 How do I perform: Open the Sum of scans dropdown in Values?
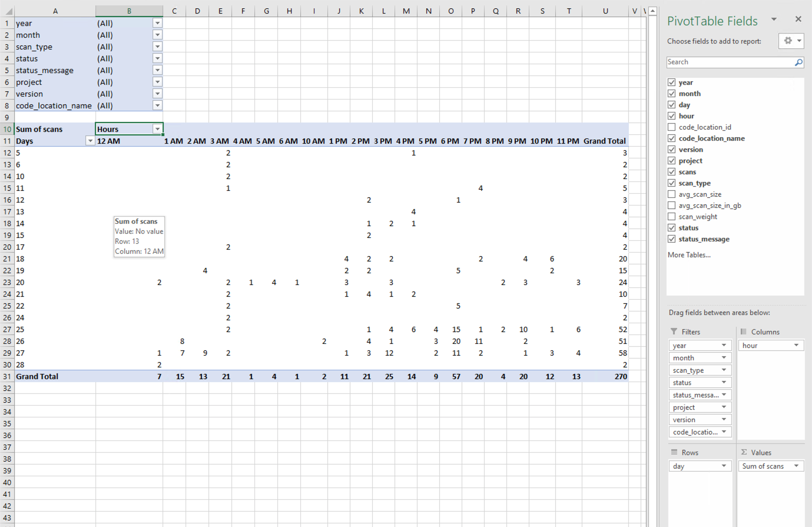point(796,466)
